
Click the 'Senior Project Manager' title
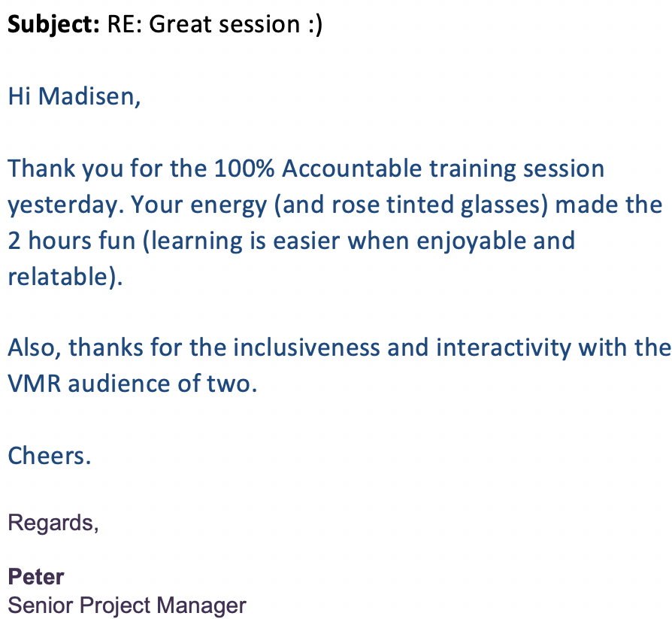coord(127,605)
